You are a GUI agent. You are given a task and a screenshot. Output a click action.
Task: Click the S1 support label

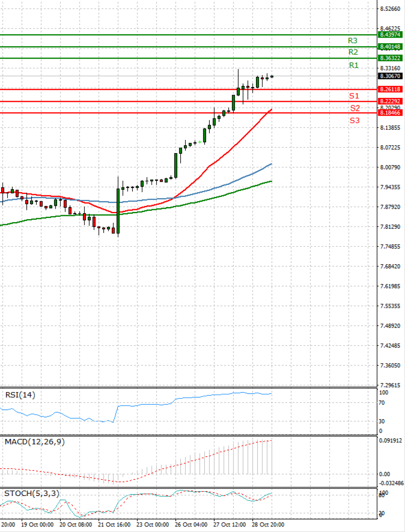[354, 95]
